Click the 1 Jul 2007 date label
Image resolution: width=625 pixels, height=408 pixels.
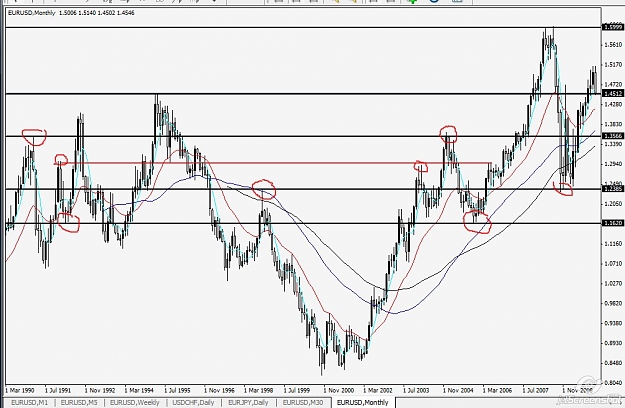pos(538,390)
